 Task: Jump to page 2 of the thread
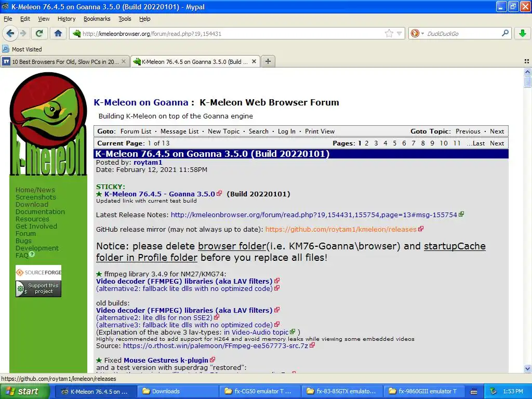(x=366, y=143)
